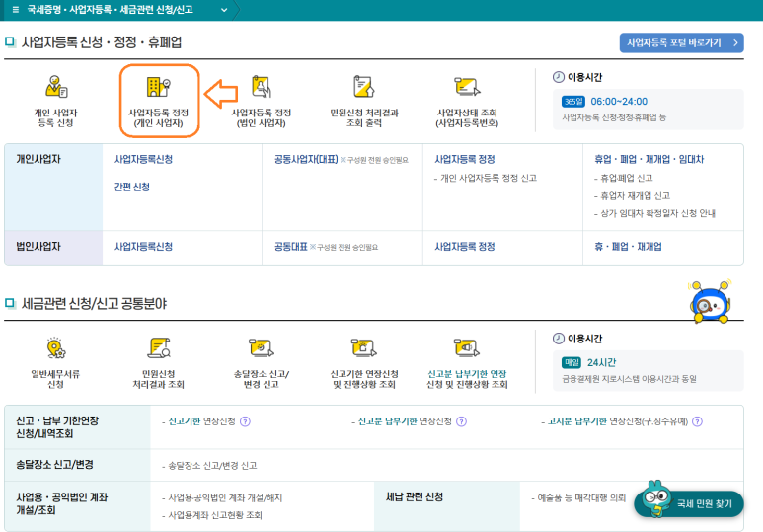Click the magnifier mascot character icon
The width and height of the screenshot is (763, 532).
pyautogui.click(x=710, y=302)
